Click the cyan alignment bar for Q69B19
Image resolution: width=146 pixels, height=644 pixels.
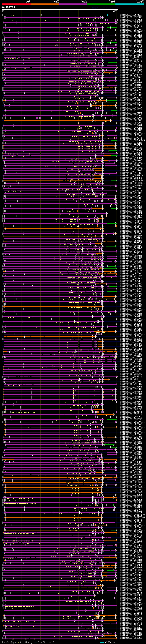click(55, 15)
